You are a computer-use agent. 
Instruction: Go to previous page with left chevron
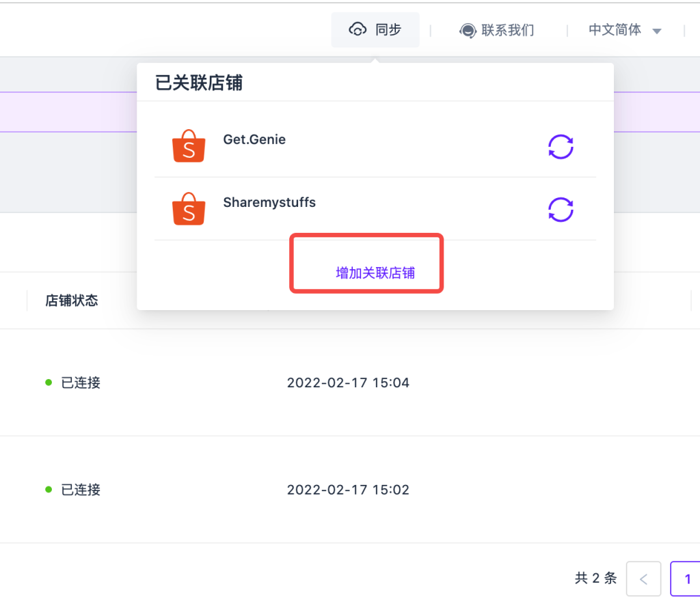[x=643, y=579]
